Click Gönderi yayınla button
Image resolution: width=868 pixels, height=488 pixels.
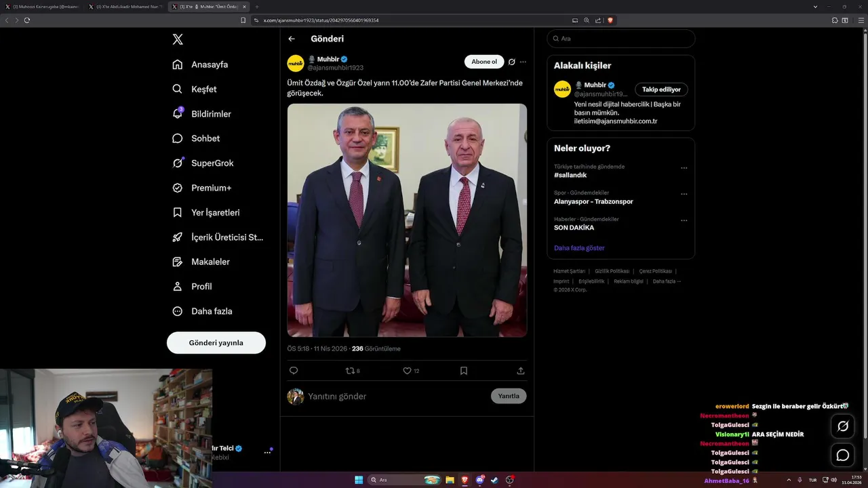coord(216,343)
